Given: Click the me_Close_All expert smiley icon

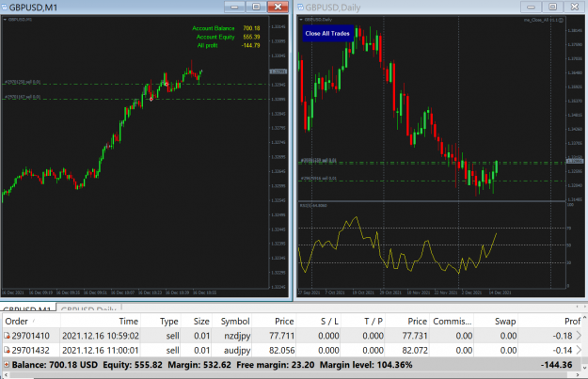Looking at the screenshot, I should [x=561, y=20].
